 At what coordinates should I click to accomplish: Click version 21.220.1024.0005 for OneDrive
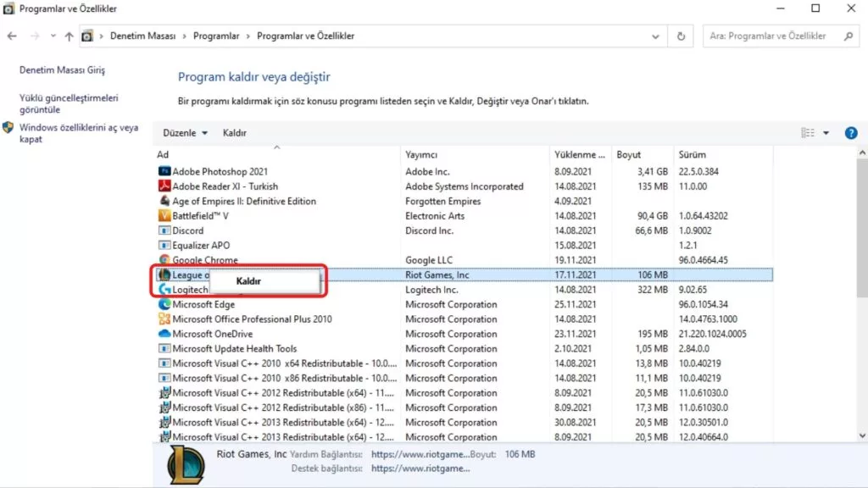(x=712, y=334)
